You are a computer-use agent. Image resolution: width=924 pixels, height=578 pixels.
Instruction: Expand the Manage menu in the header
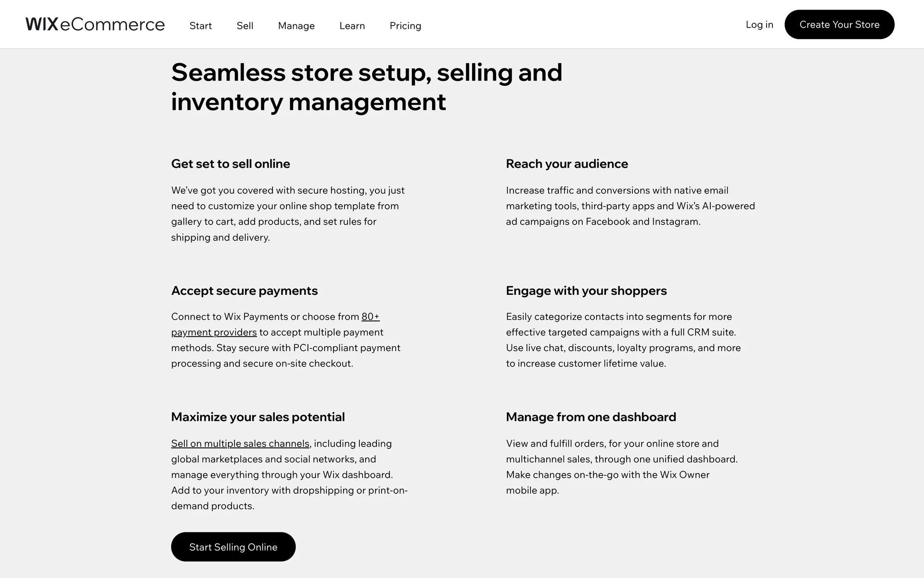coord(296,26)
